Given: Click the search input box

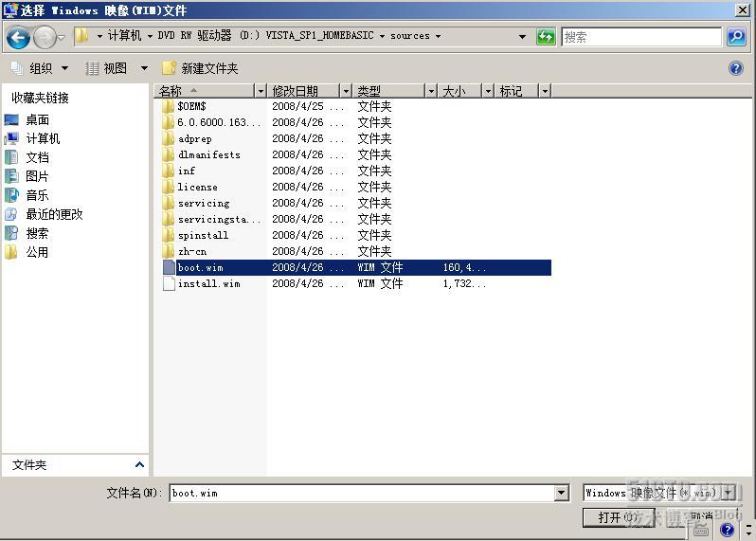Looking at the screenshot, I should click(641, 37).
